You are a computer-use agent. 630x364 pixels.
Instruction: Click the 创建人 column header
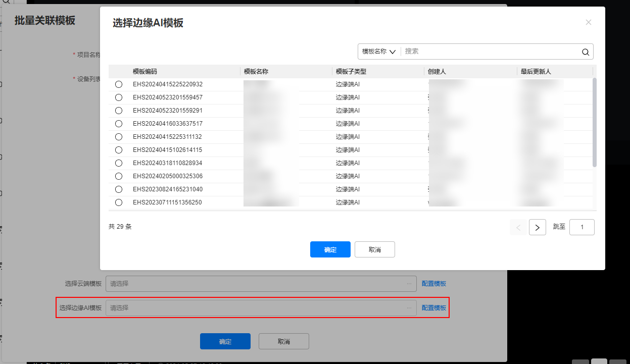(x=437, y=71)
